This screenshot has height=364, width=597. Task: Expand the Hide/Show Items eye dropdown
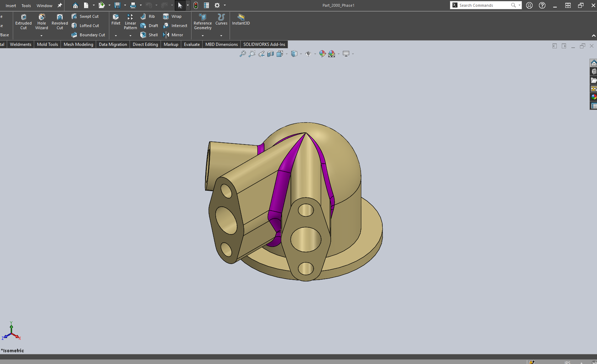315,54
